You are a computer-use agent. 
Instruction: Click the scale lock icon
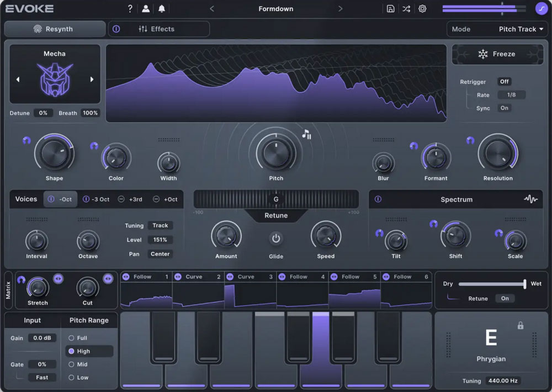point(520,326)
